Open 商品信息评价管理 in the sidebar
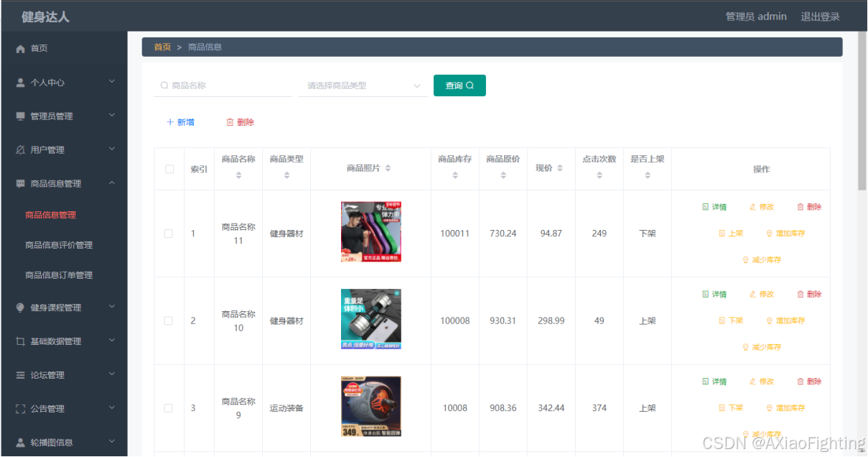The width and height of the screenshot is (868, 457). click(x=59, y=245)
